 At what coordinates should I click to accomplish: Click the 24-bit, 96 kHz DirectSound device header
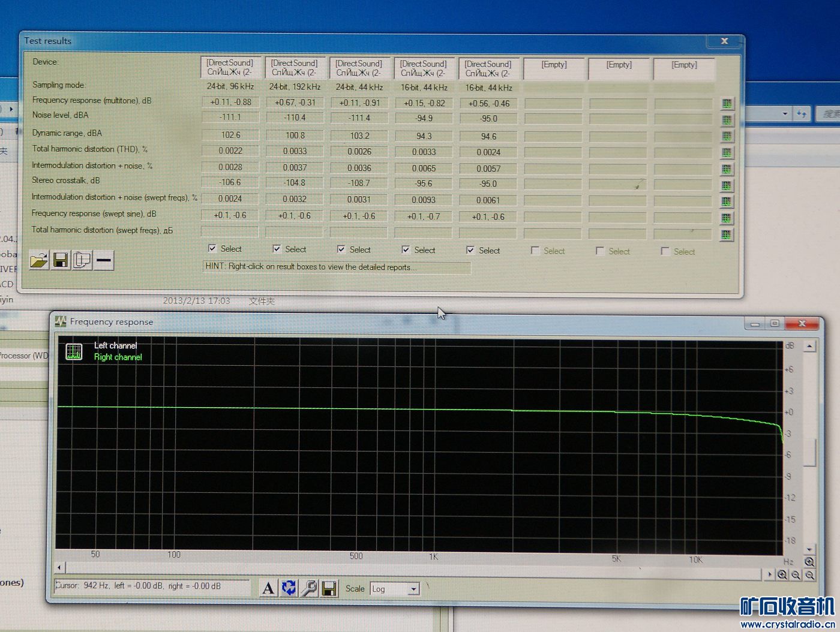pos(230,67)
